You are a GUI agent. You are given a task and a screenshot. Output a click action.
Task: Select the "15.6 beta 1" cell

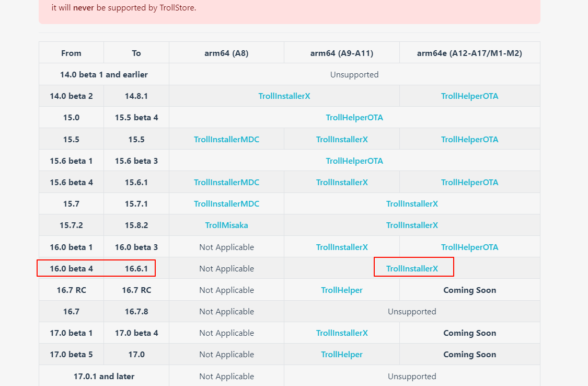pos(71,161)
